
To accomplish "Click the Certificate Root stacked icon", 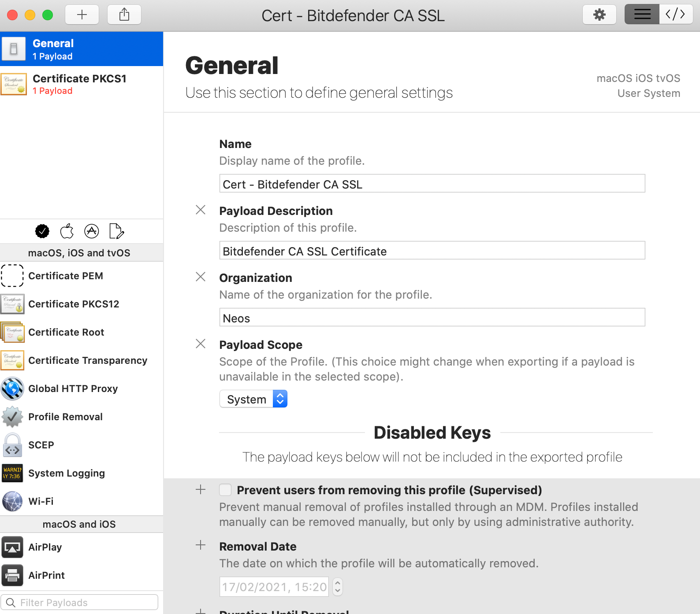I will pos(12,332).
